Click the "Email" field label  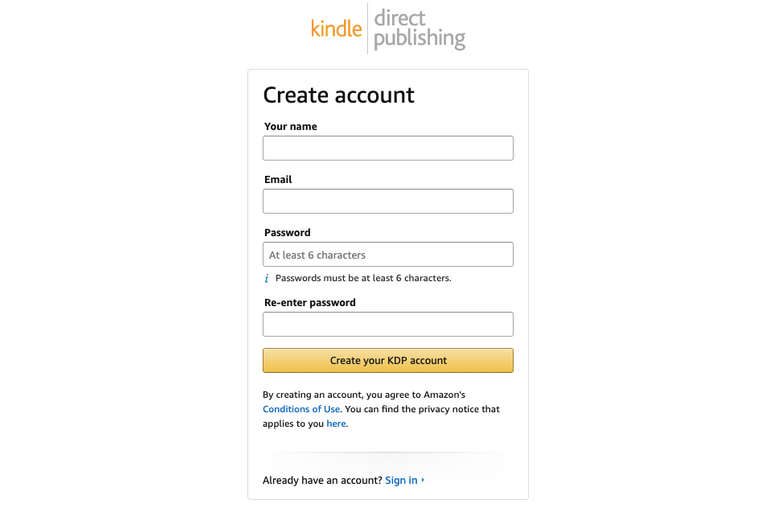pos(278,180)
